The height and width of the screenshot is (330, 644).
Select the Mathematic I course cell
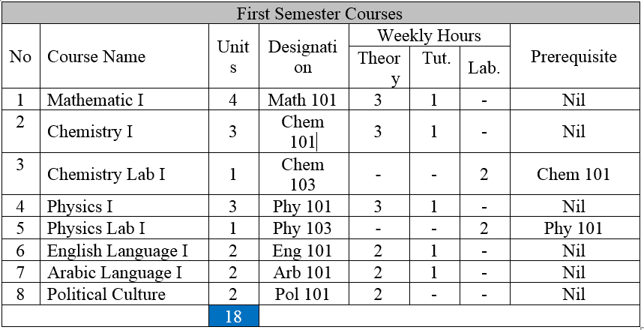tap(94, 100)
